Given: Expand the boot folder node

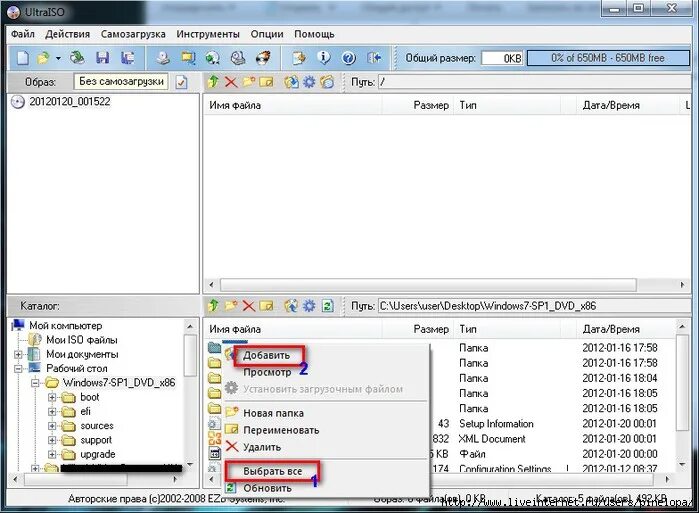Looking at the screenshot, I should (52, 398).
